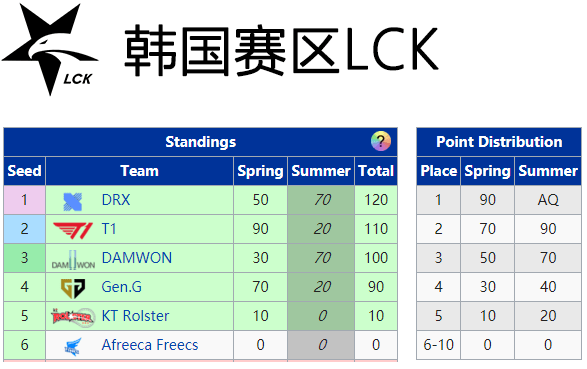Click the Standings table header

click(201, 142)
